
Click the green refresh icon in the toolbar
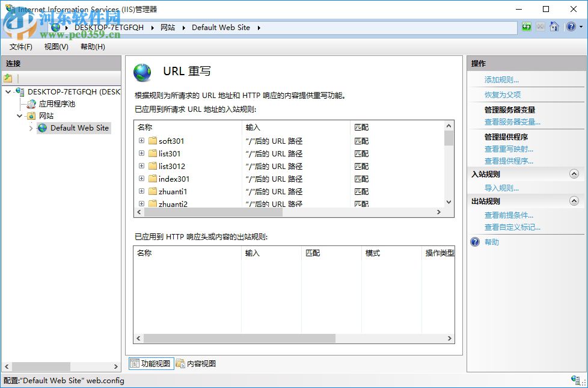(x=526, y=26)
